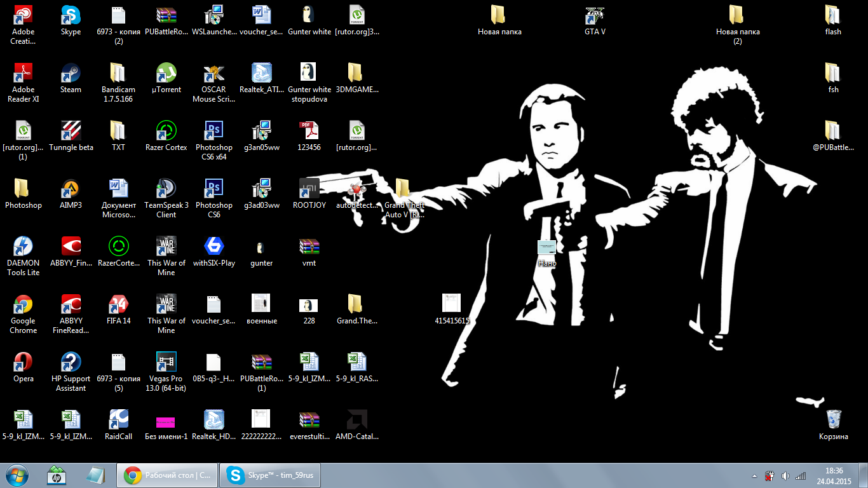Click the g3an05ww installer icon
Screen dimensions: 868x488
[262, 137]
